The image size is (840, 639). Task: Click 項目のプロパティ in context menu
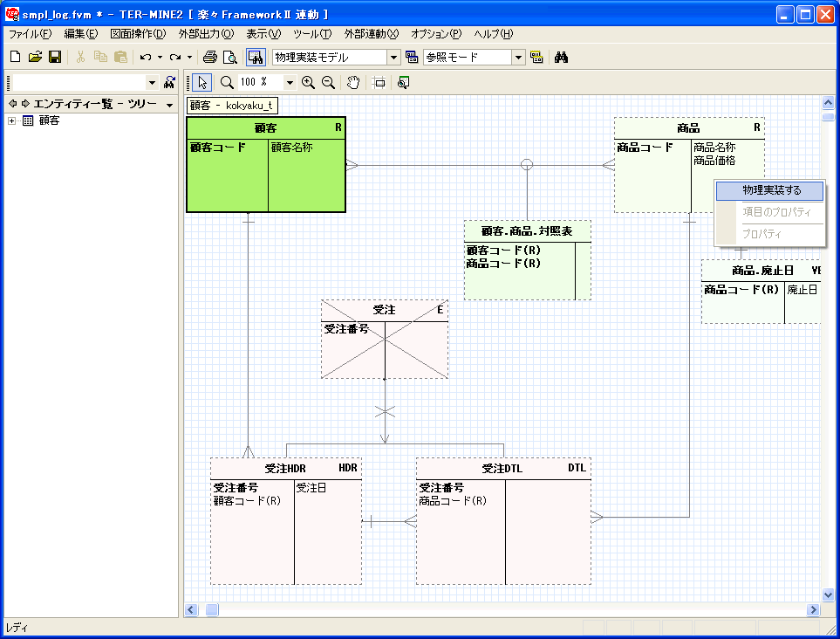(770, 212)
